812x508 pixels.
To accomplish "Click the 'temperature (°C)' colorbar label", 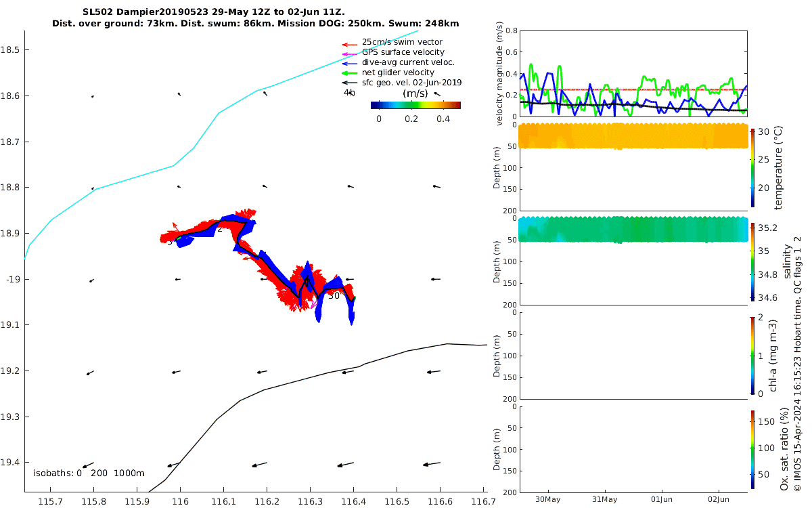I will (779, 167).
